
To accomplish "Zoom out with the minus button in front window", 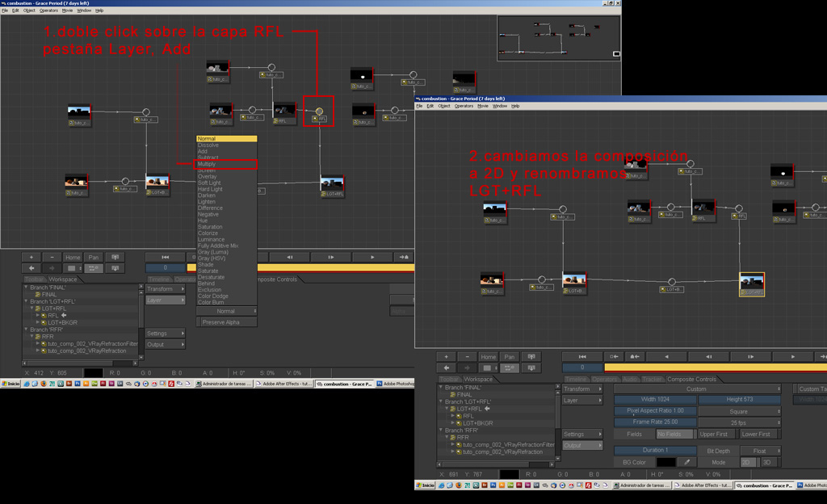I will click(x=467, y=357).
